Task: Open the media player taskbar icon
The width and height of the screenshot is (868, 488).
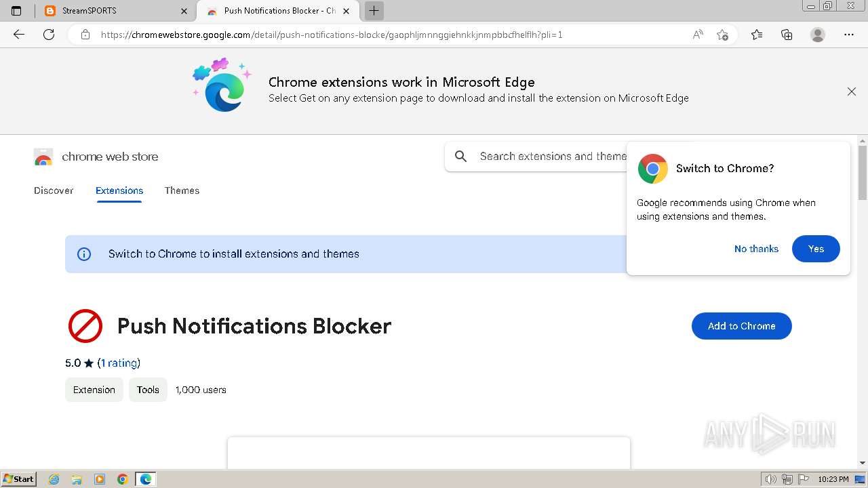Action: [100, 479]
